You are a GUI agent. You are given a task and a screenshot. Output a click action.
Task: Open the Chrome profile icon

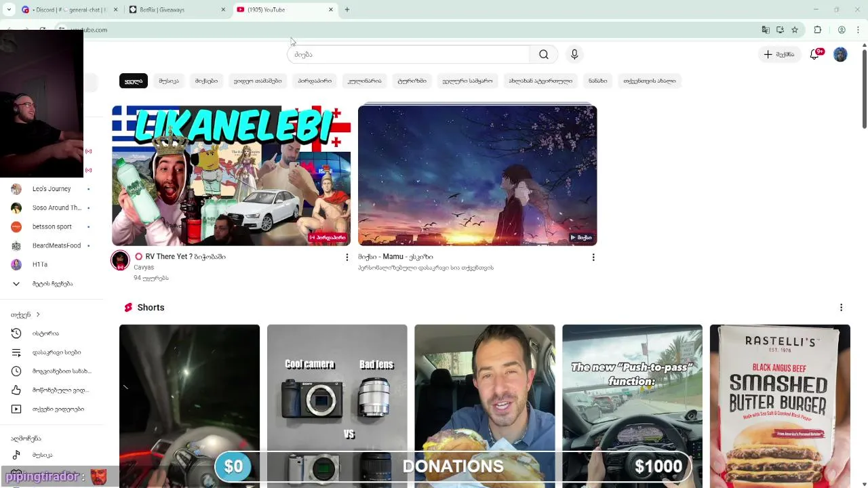[842, 30]
